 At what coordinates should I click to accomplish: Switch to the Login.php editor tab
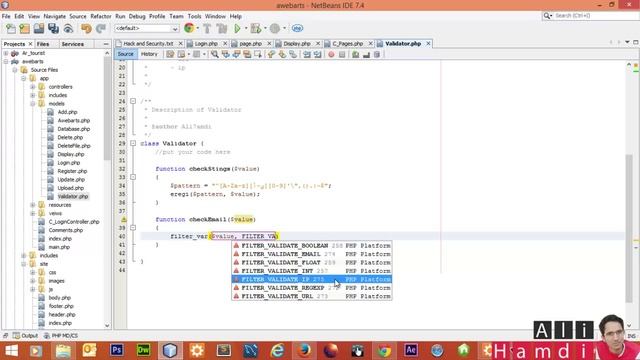click(206, 44)
